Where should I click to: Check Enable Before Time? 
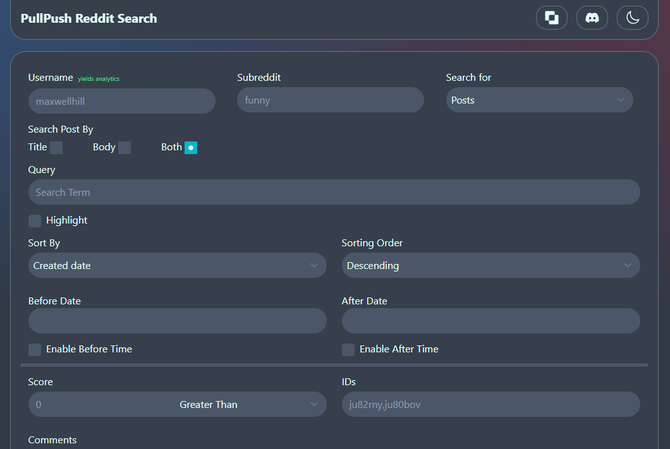point(35,349)
